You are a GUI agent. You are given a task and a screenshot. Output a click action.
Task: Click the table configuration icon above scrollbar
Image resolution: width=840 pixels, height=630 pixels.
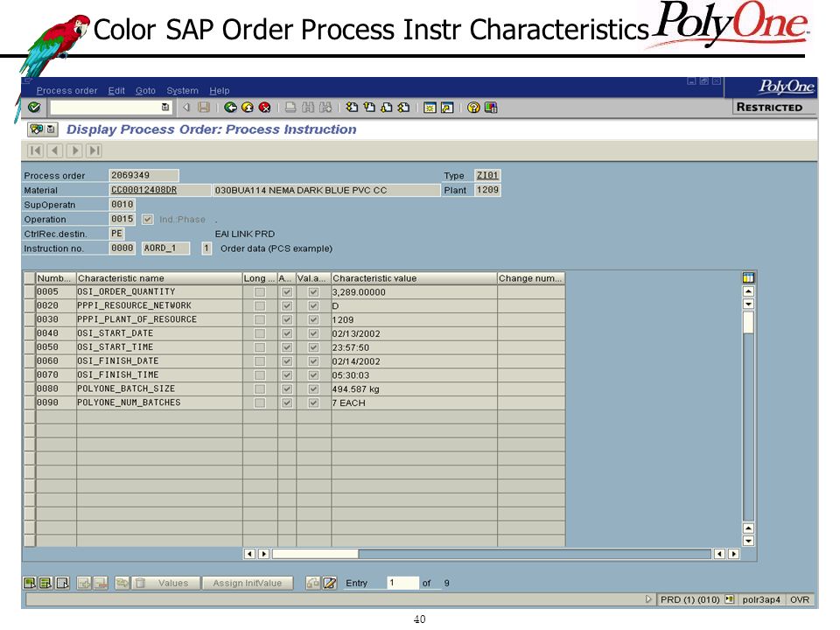748,277
